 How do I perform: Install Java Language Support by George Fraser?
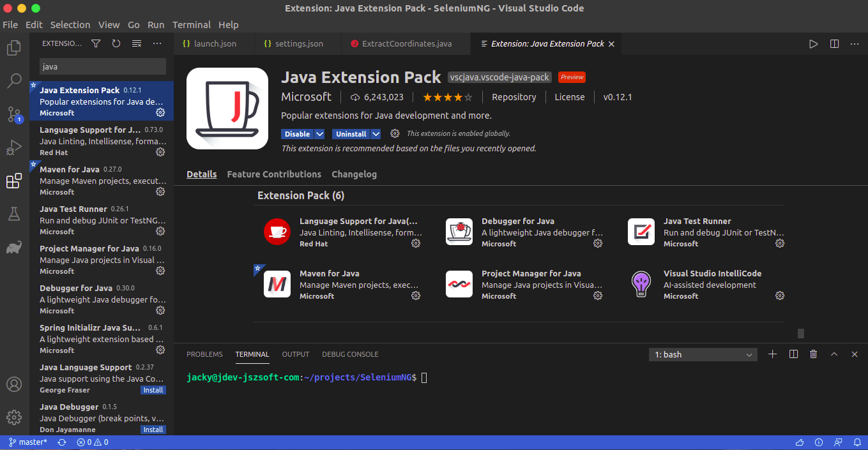pyautogui.click(x=153, y=390)
